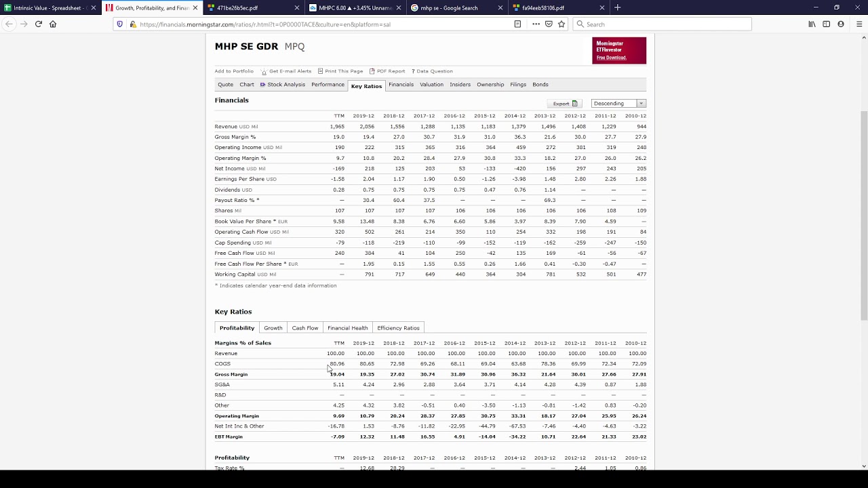The image size is (868, 488).
Task: Select the Key Ratios navigation tab
Action: pyautogui.click(x=366, y=86)
